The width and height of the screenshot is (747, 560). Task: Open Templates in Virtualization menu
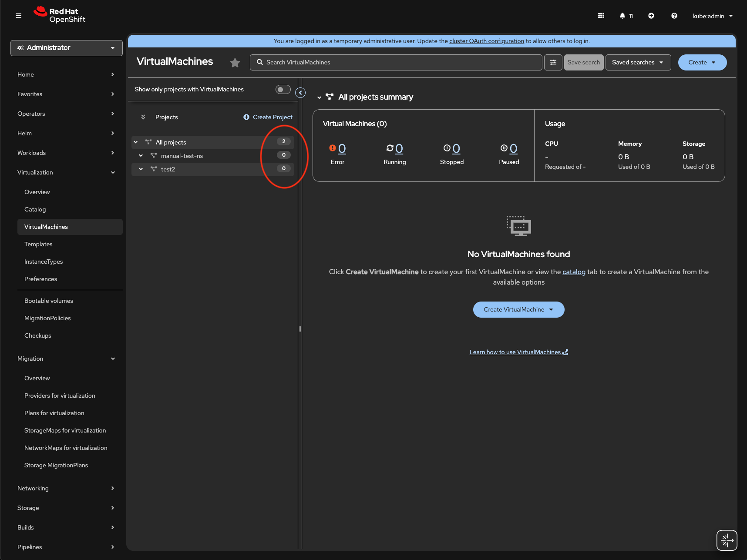[x=38, y=244]
